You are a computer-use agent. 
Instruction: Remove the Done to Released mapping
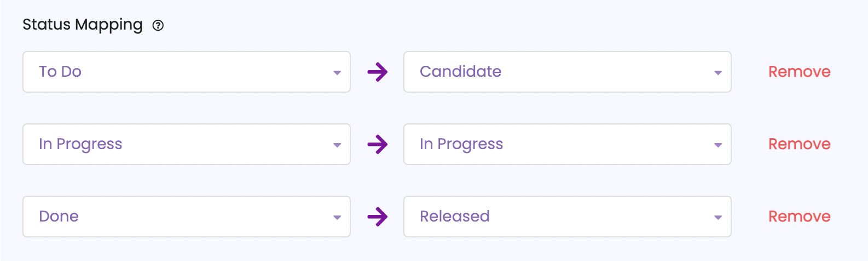coord(800,217)
